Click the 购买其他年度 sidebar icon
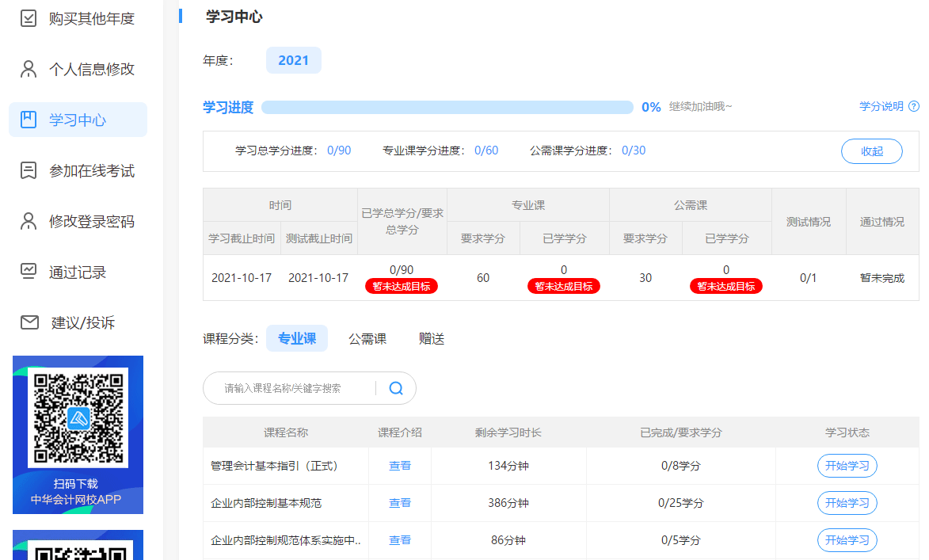Image resolution: width=929 pixels, height=560 pixels. pos(29,18)
